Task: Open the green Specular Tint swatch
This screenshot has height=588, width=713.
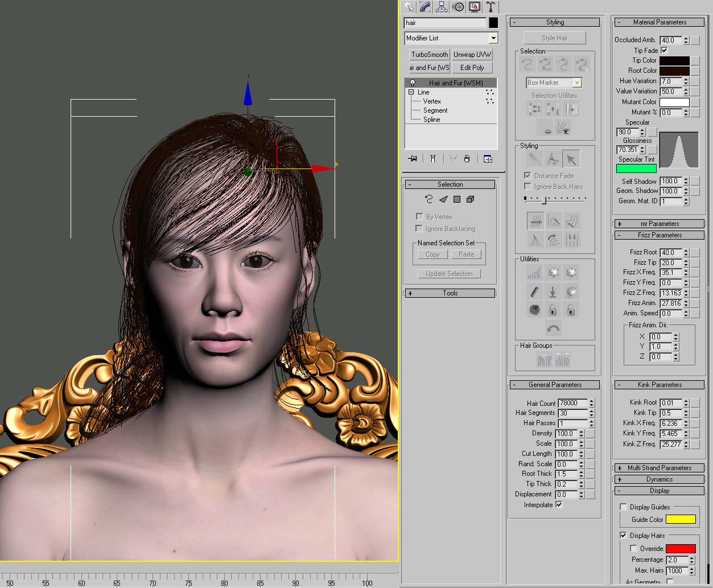Action: 636,168
